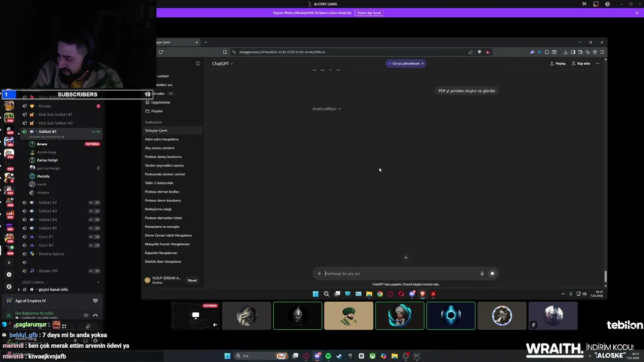Bookmark the current ChatGPT page
This screenshot has width=644, height=362.
coord(224,52)
